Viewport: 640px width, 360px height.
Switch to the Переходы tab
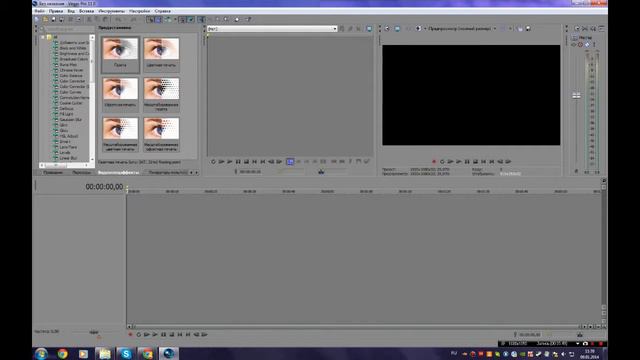[x=81, y=173]
